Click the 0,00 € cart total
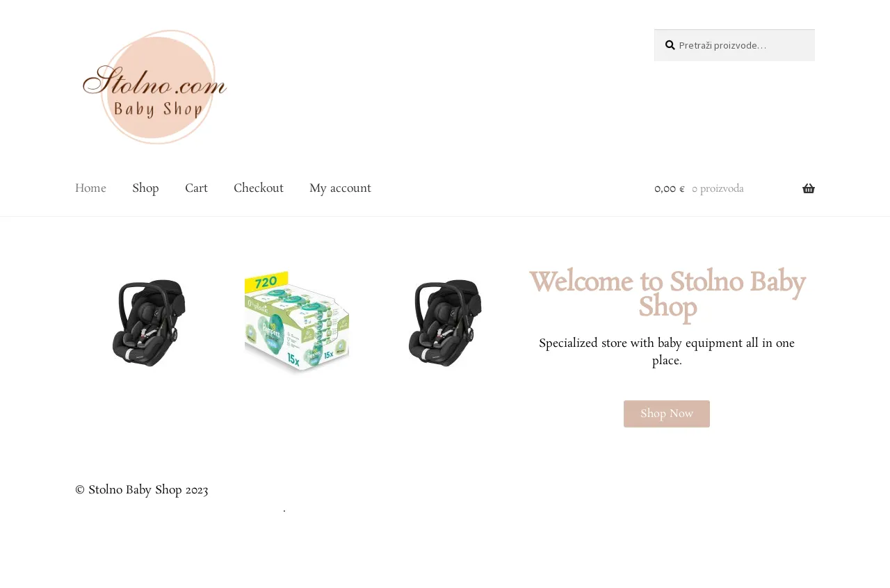This screenshot has height=588, width=890. [670, 189]
